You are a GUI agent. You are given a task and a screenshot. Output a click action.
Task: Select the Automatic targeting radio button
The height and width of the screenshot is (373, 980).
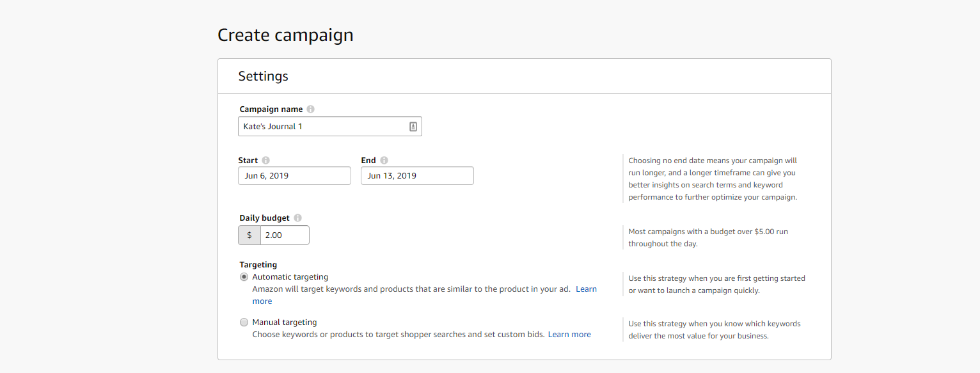point(244,277)
